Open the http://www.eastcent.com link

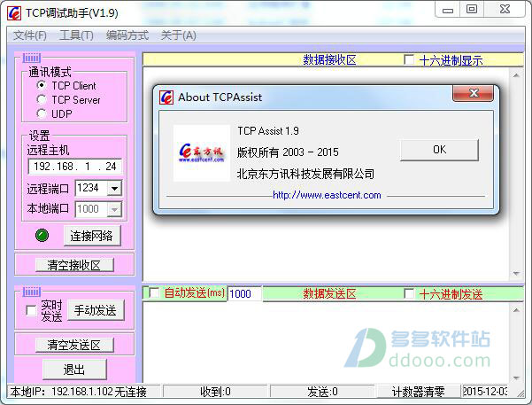[327, 195]
